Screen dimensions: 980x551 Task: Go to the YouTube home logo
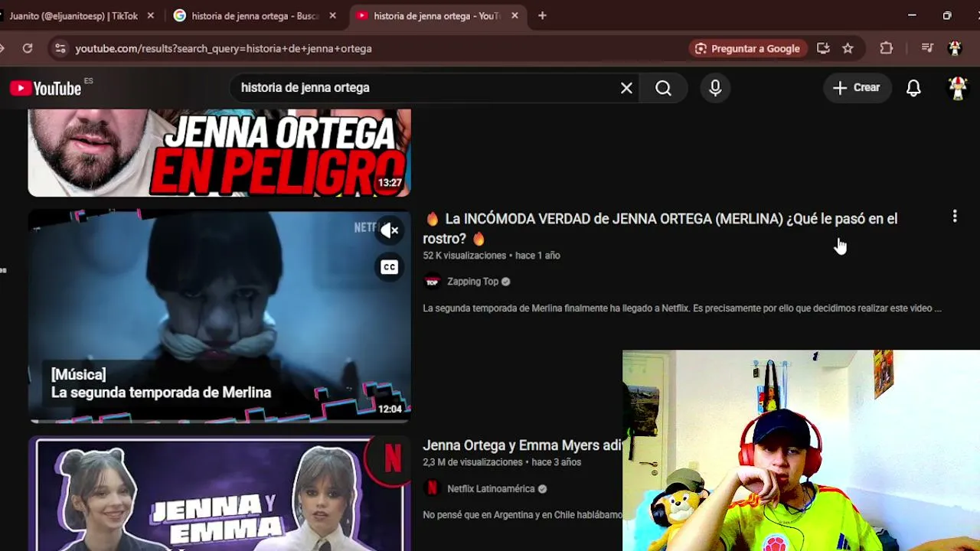[46, 88]
